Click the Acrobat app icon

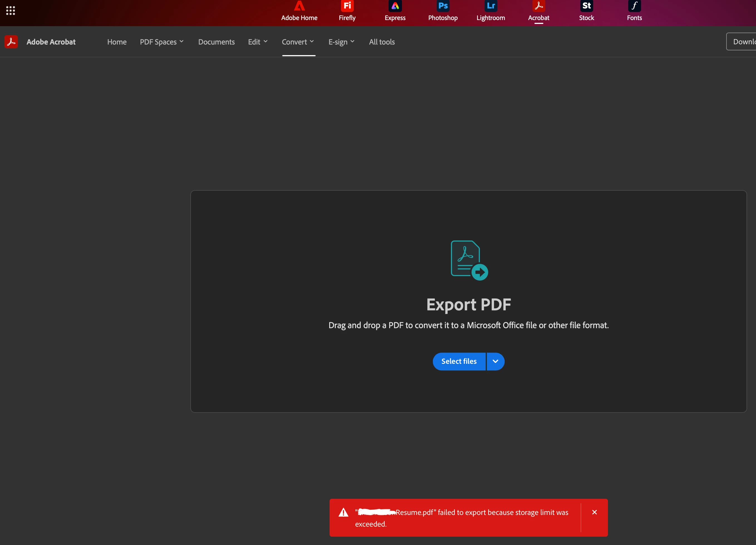point(538,11)
